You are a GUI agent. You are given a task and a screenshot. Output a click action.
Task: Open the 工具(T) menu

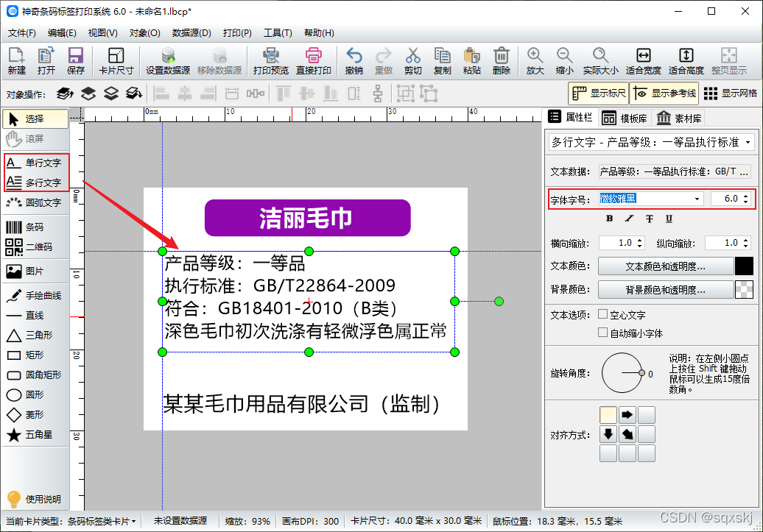click(278, 32)
